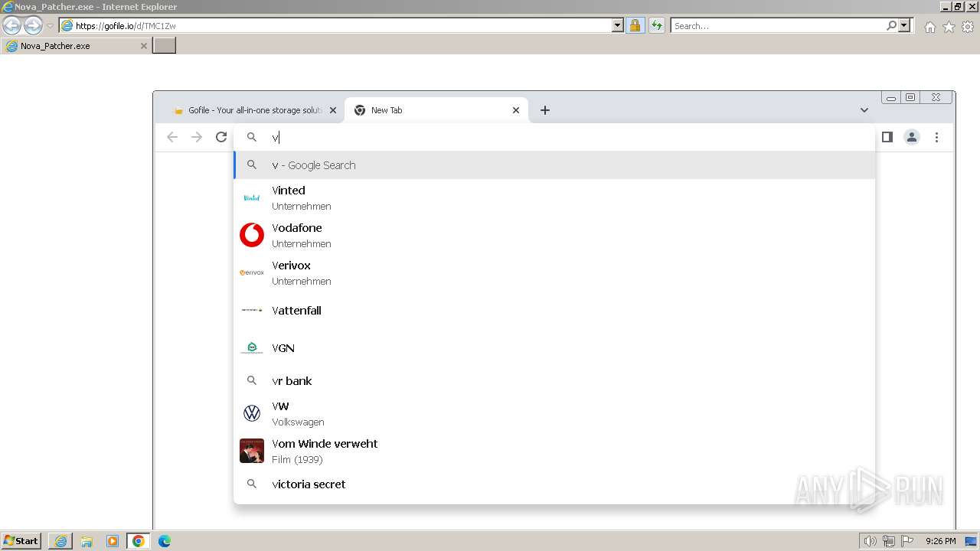Open the IE Home icon
Screen dimensions: 980x551
(x=929, y=27)
